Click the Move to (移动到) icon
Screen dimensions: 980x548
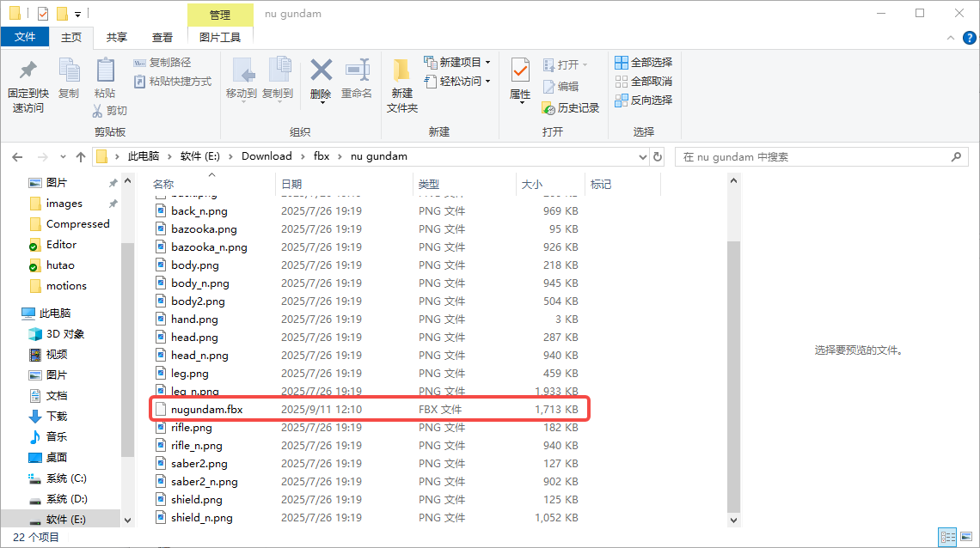245,82
